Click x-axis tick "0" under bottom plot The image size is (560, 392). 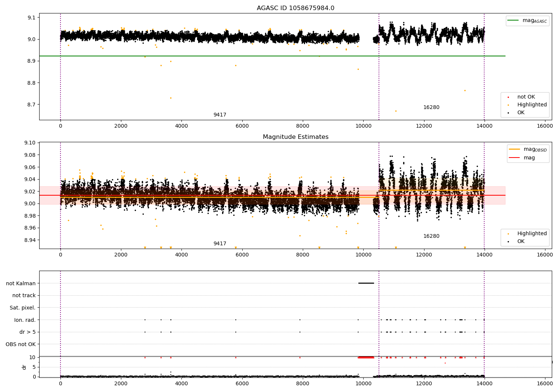click(60, 384)
